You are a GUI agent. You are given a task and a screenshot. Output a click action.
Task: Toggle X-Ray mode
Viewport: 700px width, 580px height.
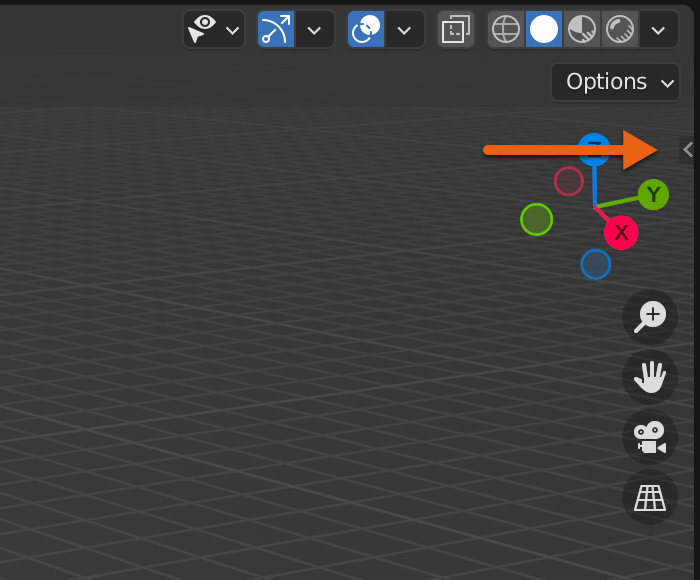[456, 29]
